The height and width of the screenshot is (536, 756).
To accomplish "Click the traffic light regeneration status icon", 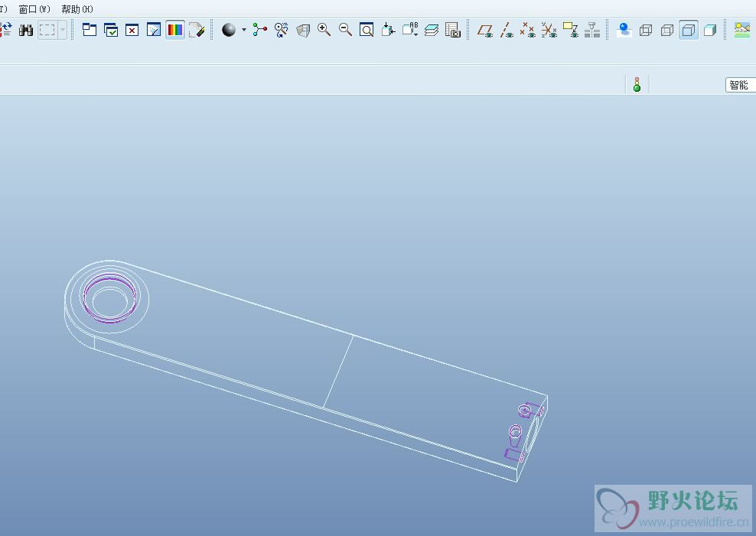I will pos(637,85).
